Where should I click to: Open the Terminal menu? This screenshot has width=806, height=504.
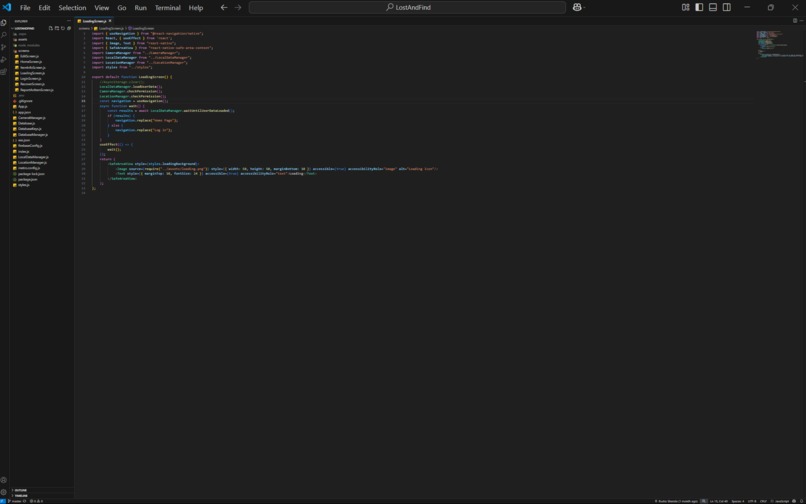(x=168, y=8)
